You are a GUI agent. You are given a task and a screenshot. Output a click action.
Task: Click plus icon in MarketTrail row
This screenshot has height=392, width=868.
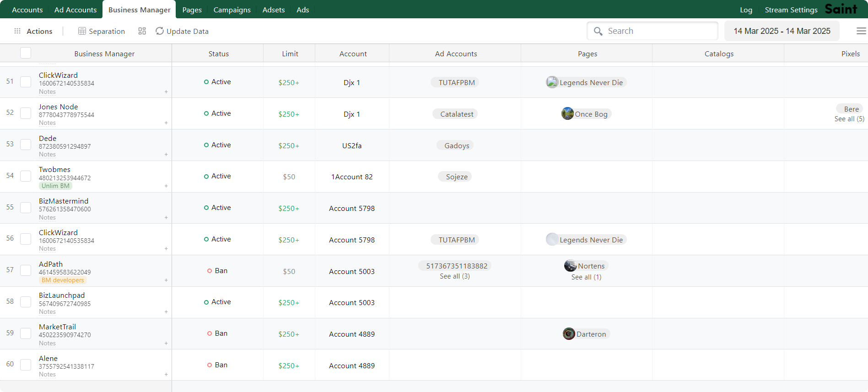(166, 344)
